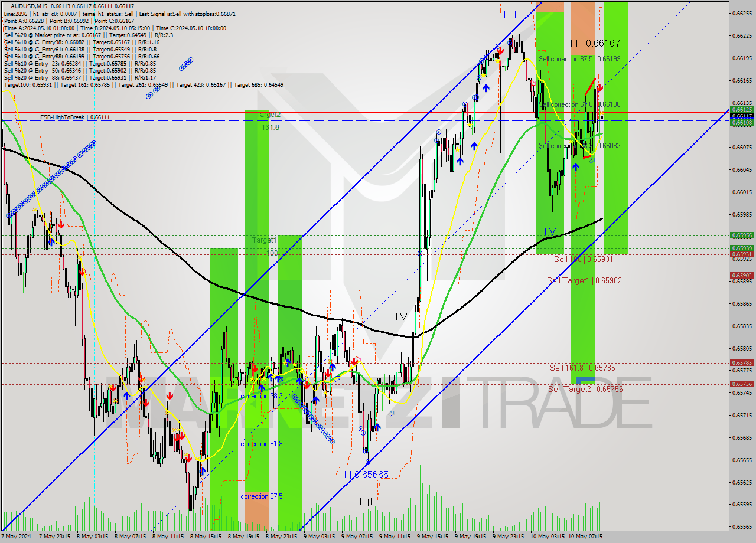Click 'Sell 161.8 | 0.65785' label

pos(582,368)
